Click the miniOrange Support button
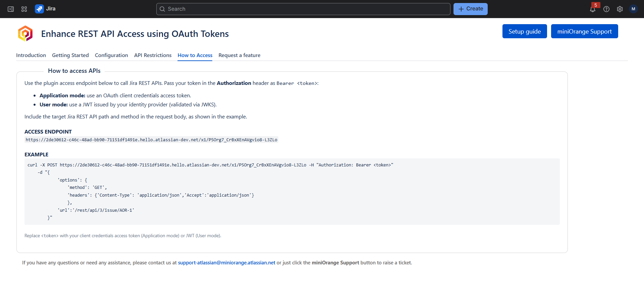 pos(585,31)
